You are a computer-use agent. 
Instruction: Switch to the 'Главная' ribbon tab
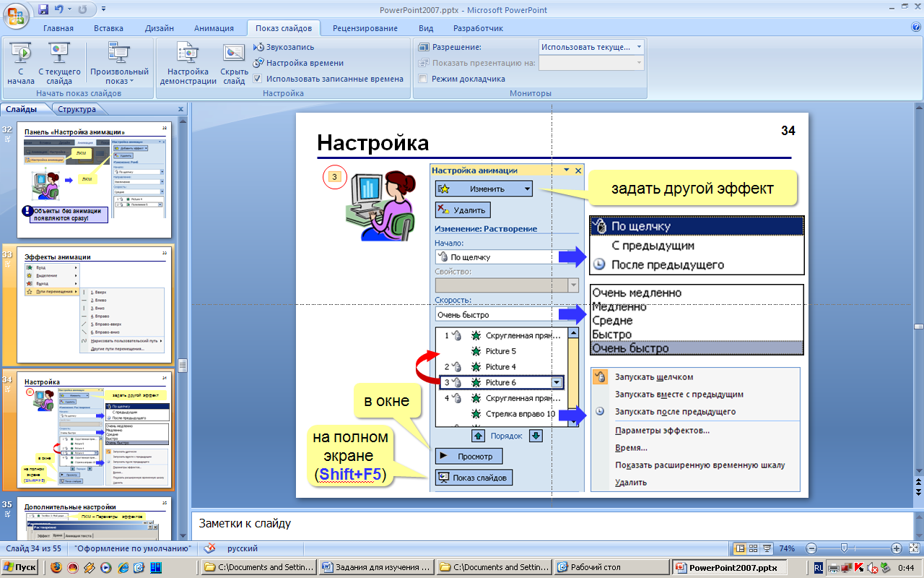pos(58,28)
